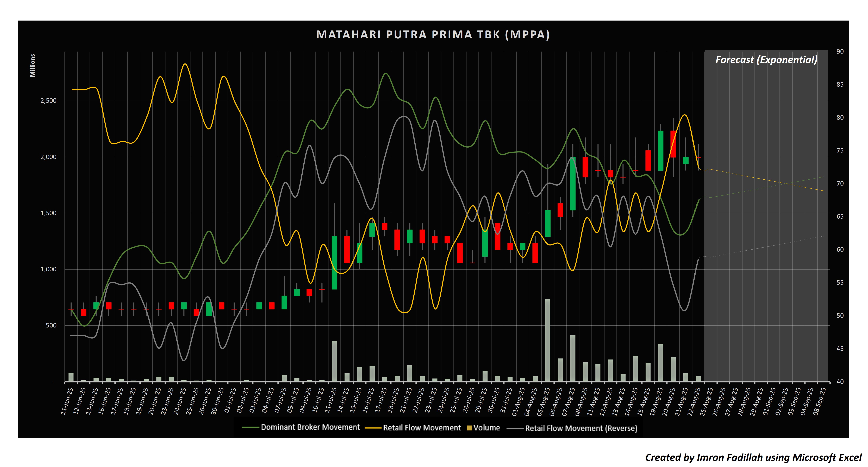Viewport: 868px width, 467px height.
Task: Click the 50 right axis label
Action: (x=840, y=315)
